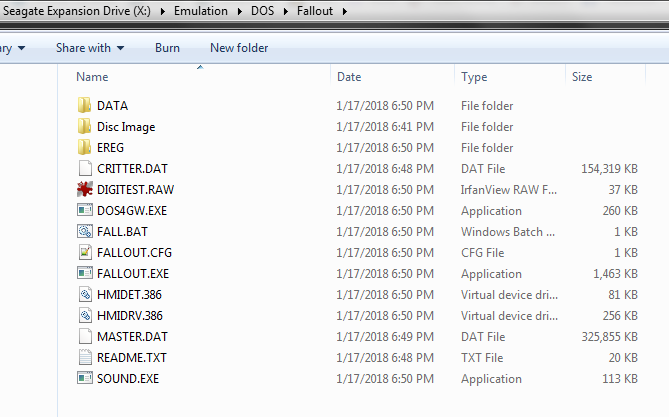This screenshot has height=417, width=669.
Task: Sort files by Date column header
Action: click(349, 77)
